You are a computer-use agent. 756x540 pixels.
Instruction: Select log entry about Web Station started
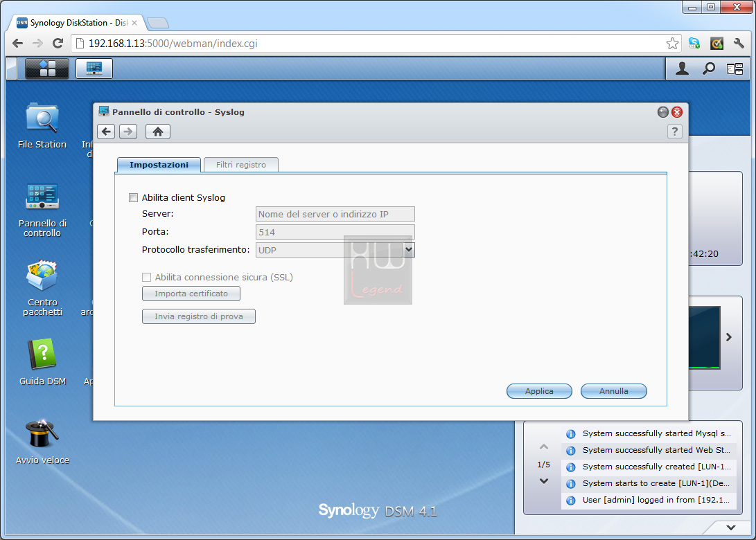tap(649, 450)
